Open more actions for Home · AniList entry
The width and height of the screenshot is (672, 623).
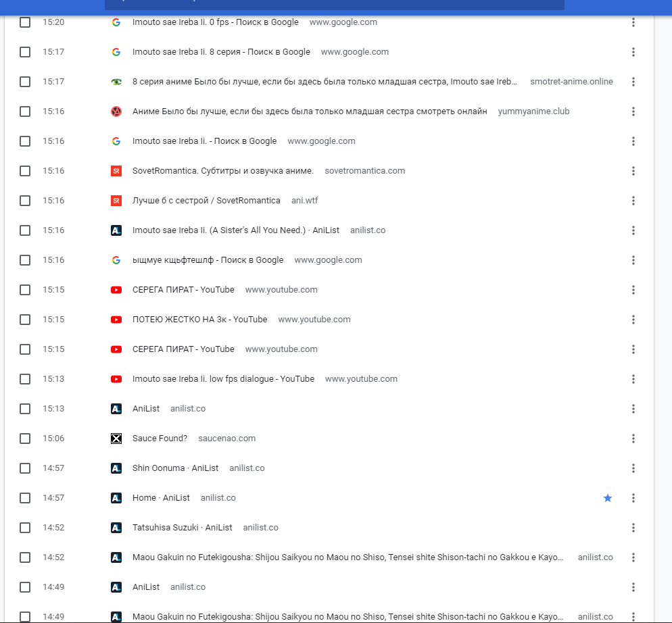tap(633, 498)
